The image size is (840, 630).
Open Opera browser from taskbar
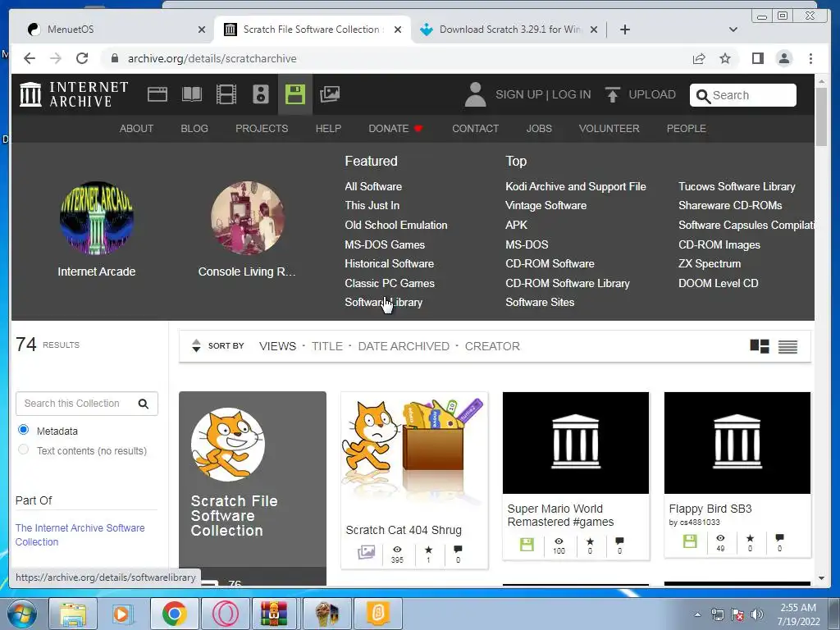click(225, 614)
